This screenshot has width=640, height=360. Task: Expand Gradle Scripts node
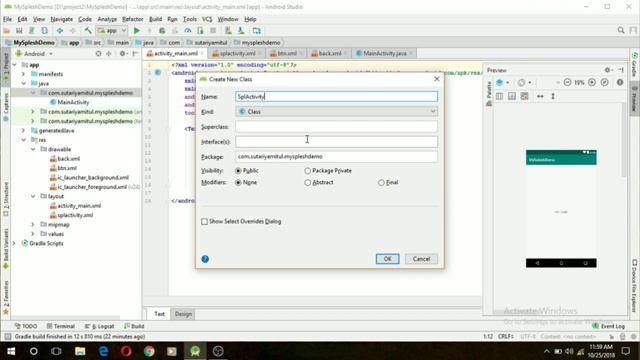pos(15,243)
